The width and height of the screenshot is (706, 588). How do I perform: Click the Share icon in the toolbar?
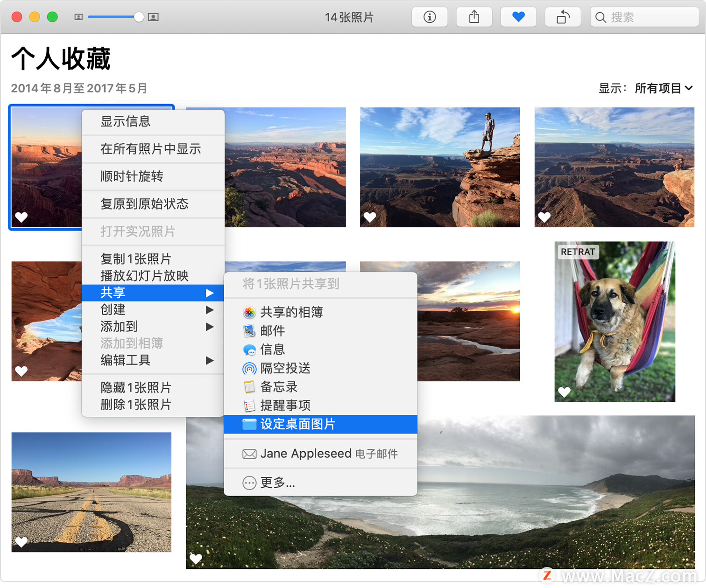click(474, 17)
